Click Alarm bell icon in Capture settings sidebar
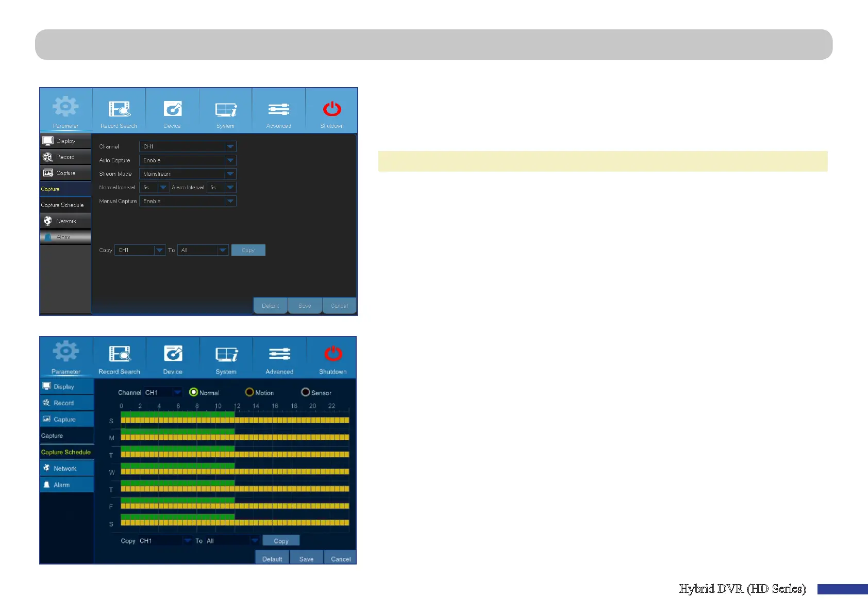The height and width of the screenshot is (614, 868). tap(48, 237)
